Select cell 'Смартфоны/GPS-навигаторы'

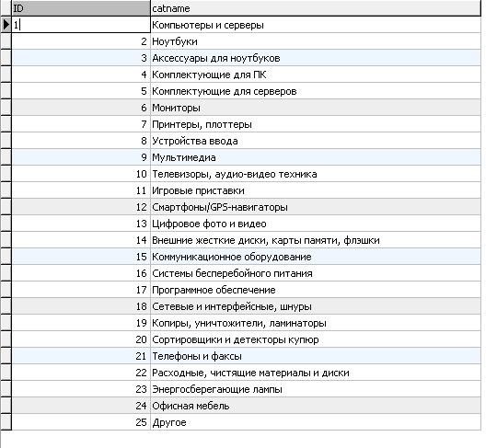(x=316, y=207)
